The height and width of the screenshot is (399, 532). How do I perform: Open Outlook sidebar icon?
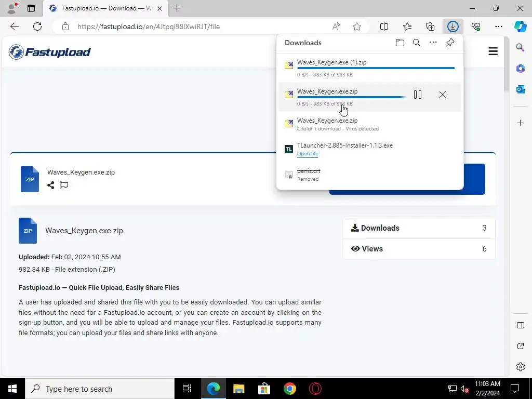520,89
